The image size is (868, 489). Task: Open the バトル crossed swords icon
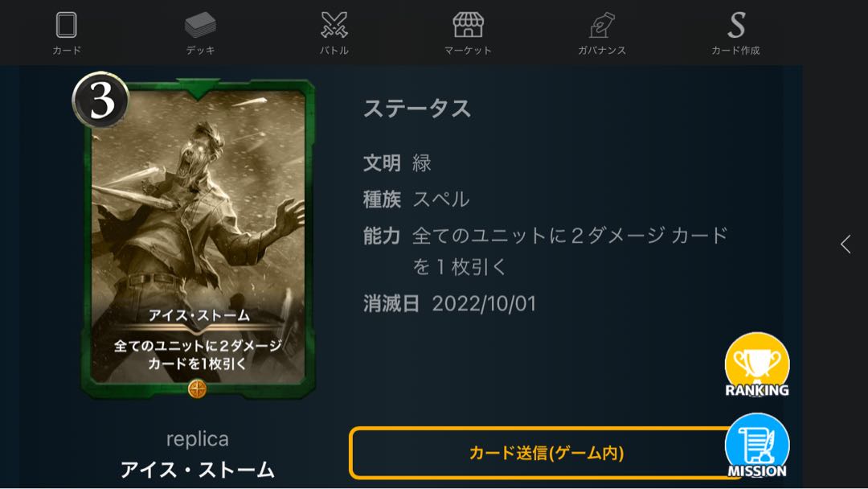point(334,26)
